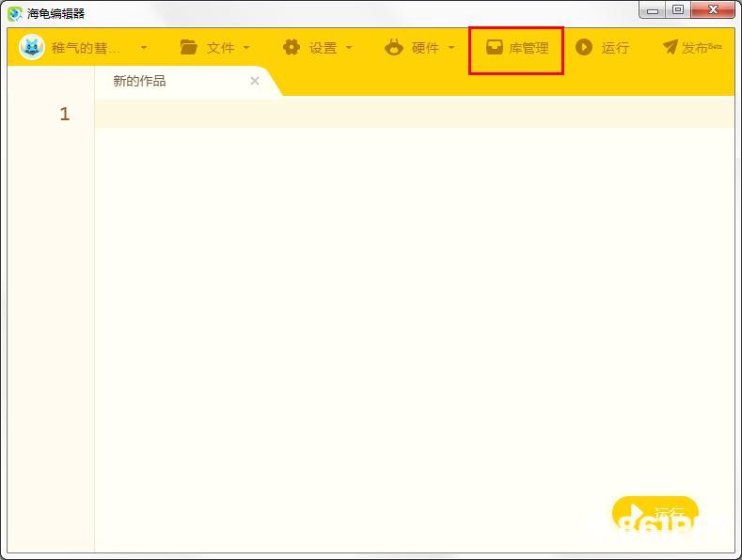Click the user avatar icon
This screenshot has height=560, width=742.
[x=32, y=47]
